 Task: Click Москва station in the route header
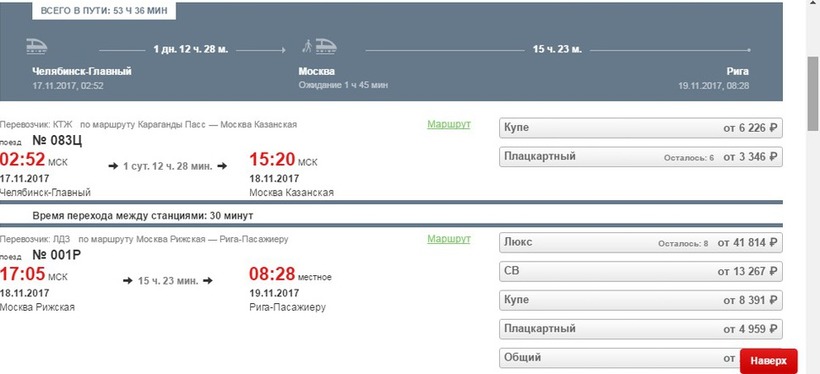[x=316, y=72]
